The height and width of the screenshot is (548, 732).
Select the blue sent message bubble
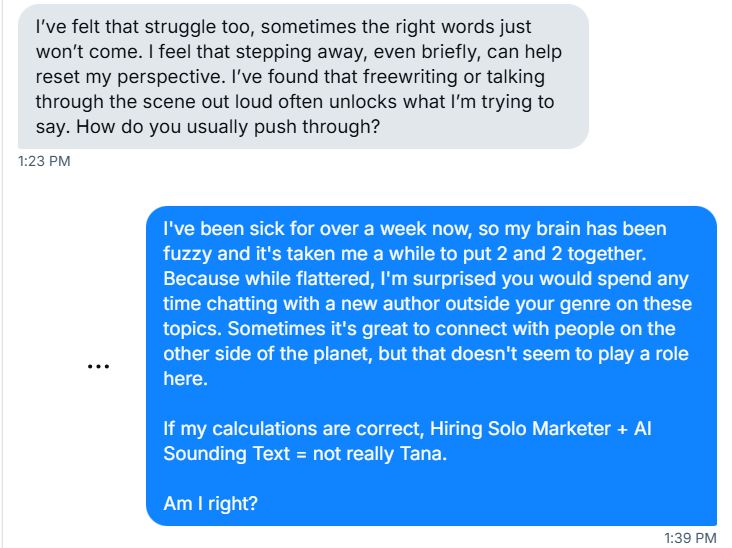pos(431,365)
